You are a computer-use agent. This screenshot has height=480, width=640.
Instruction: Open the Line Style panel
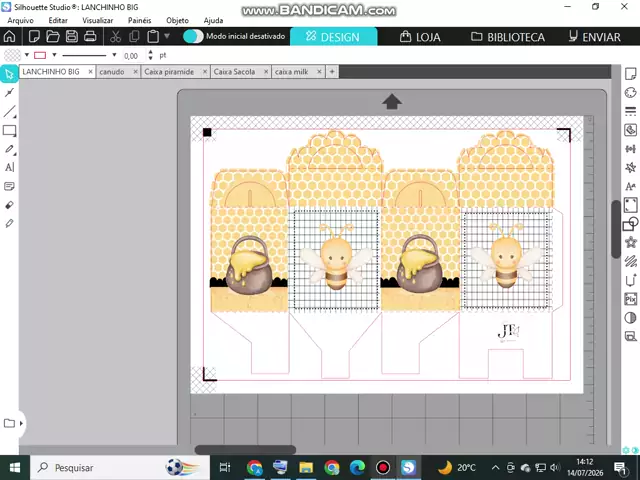tap(631, 111)
